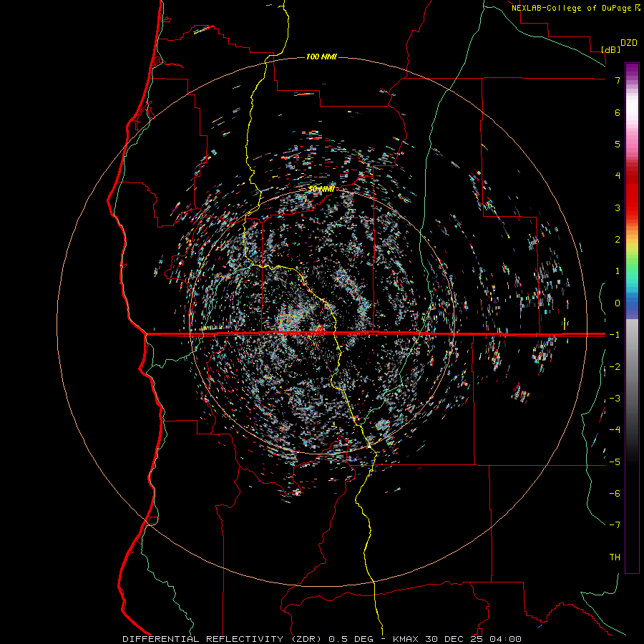This screenshot has width=644, height=644.
Task: Click the -2 tick on the color scale
Action: [x=615, y=367]
